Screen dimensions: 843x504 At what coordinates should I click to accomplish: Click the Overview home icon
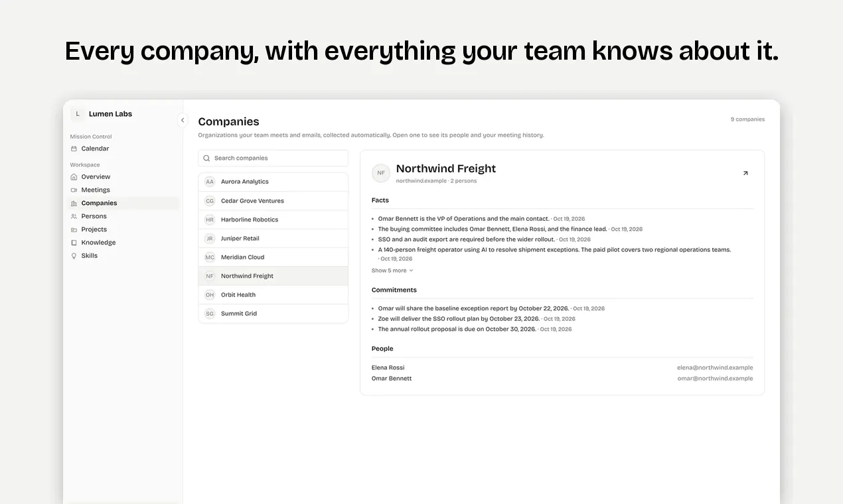(x=74, y=177)
